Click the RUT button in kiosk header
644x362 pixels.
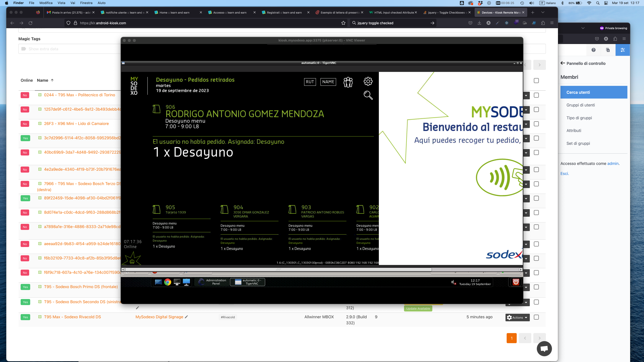point(310,82)
